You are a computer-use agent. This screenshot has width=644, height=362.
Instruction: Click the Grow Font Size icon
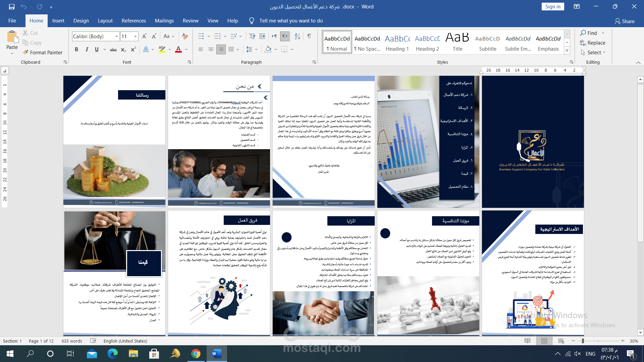(144, 36)
